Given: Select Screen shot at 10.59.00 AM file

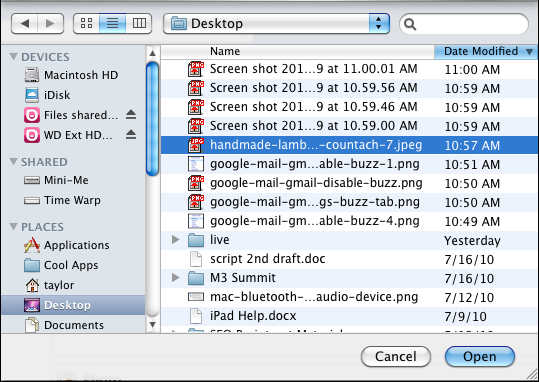Looking at the screenshot, I should (350, 126).
